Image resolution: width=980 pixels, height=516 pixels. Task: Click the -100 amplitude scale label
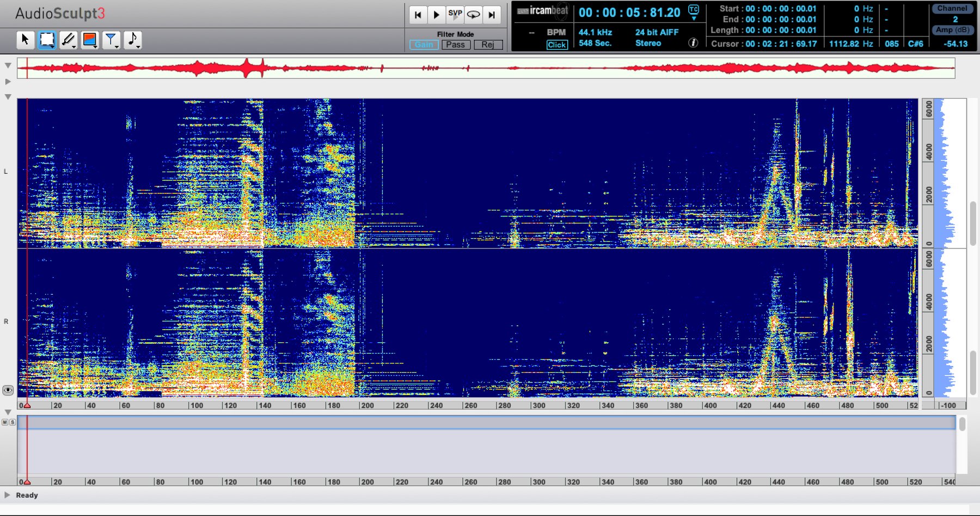pyautogui.click(x=949, y=405)
